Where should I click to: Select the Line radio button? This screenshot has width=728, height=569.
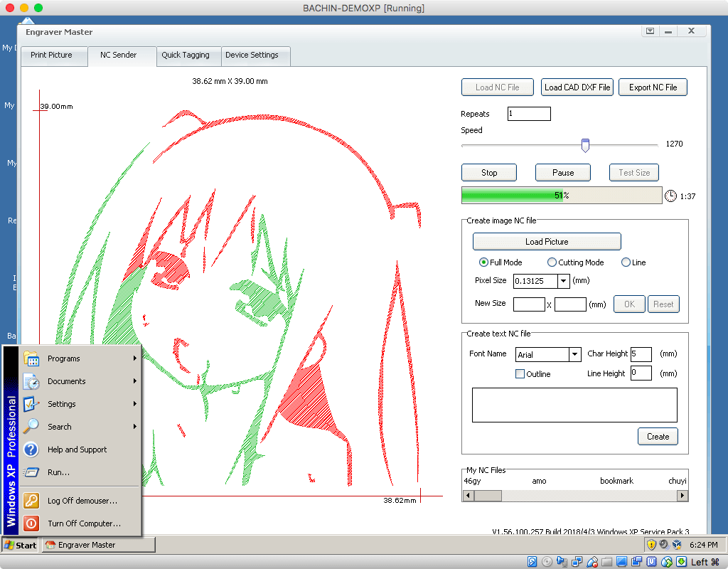[x=626, y=262]
